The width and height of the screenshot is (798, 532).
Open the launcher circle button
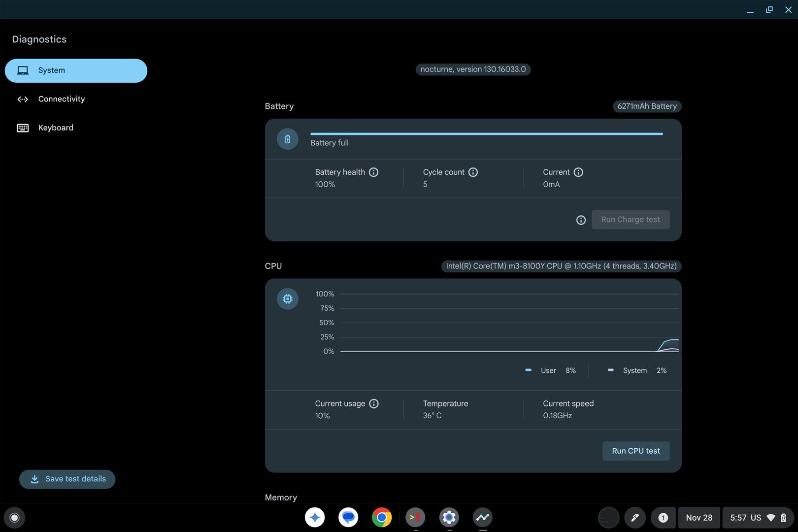[x=14, y=518]
